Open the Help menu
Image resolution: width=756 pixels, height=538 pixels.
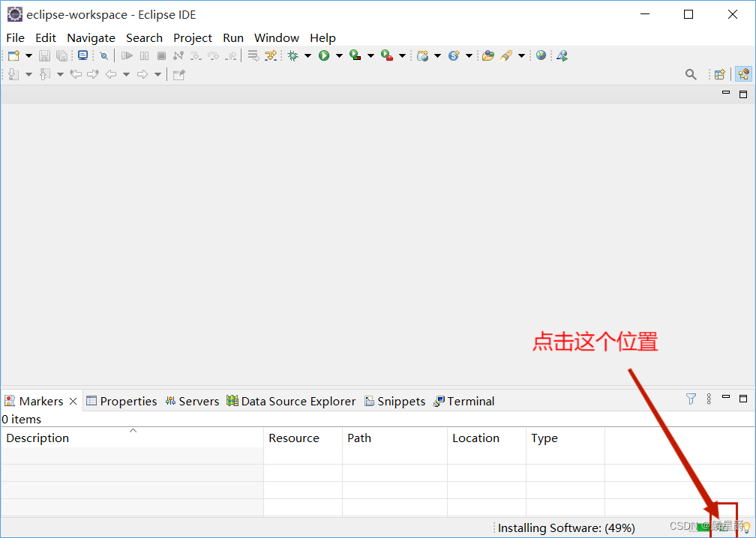322,38
